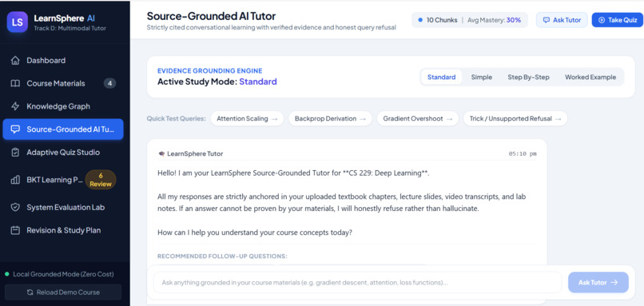Screen dimensions: 644x306
Task: Click the Course Materials count badge 4
Action: coord(109,83)
